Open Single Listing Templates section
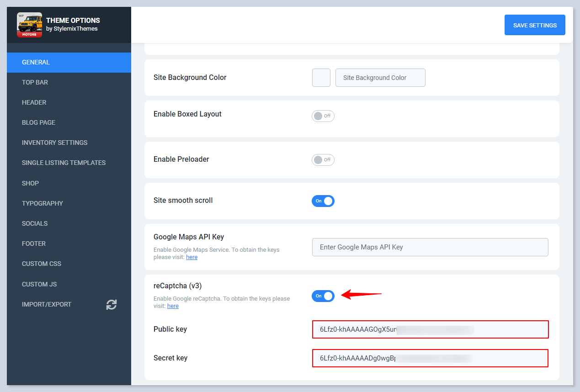 pos(64,163)
